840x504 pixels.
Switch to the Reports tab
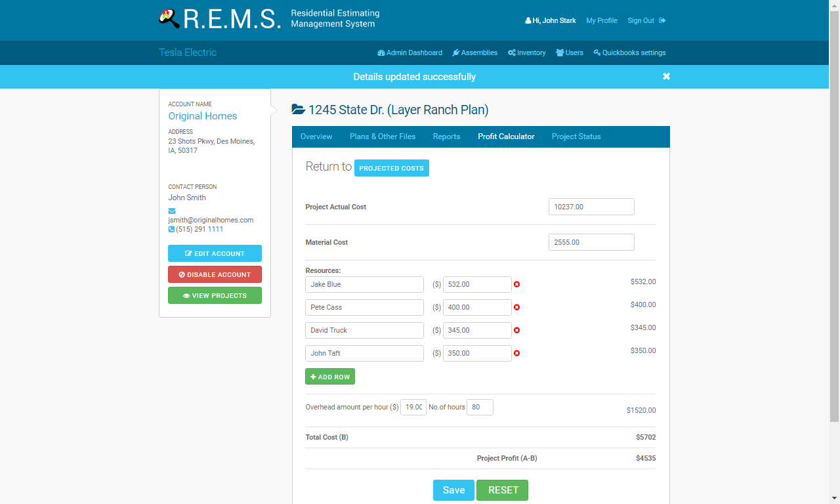coord(446,136)
